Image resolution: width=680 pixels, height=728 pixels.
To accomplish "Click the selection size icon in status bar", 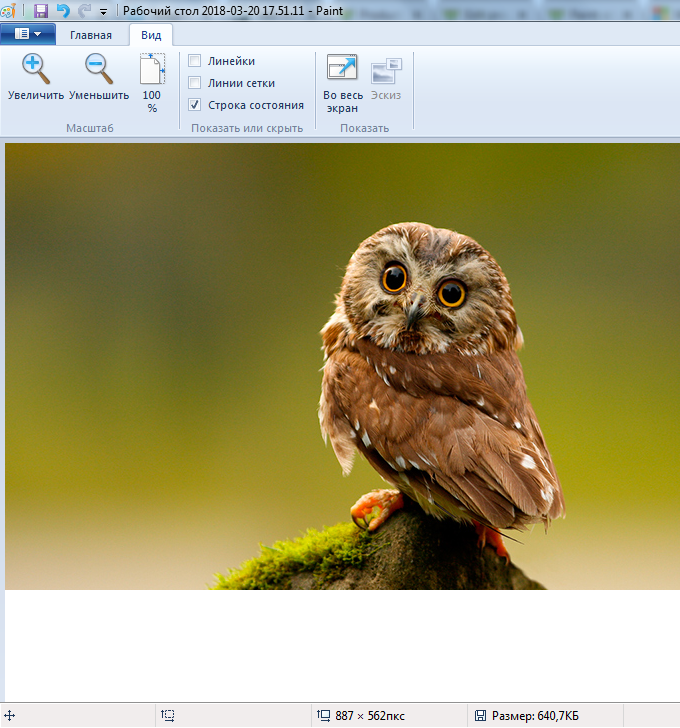I will click(x=168, y=716).
